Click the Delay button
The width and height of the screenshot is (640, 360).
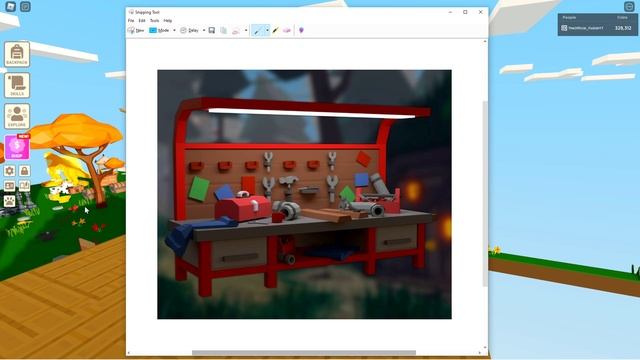[x=189, y=30]
